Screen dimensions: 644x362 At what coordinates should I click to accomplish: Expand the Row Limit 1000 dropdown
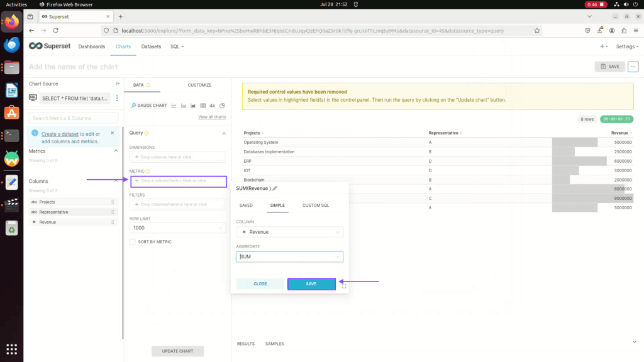tap(177, 228)
